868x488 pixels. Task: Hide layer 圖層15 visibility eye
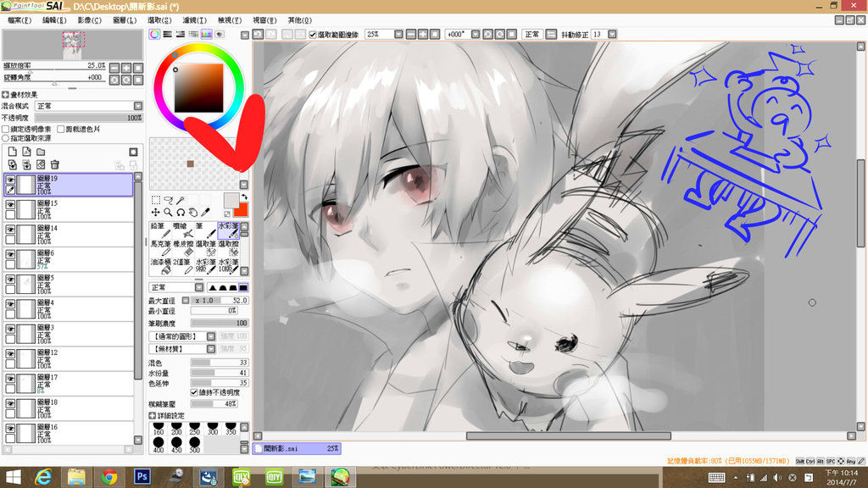[x=10, y=205]
